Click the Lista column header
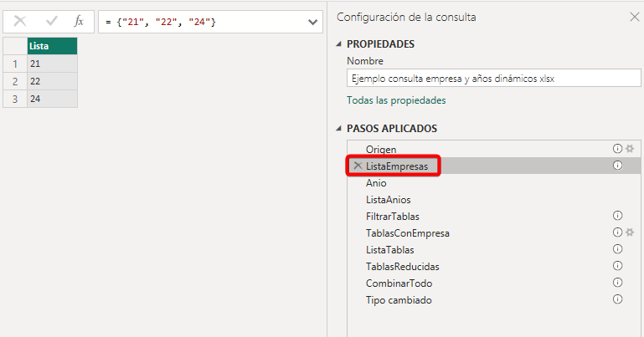Image resolution: width=644 pixels, height=337 pixels. [x=52, y=47]
